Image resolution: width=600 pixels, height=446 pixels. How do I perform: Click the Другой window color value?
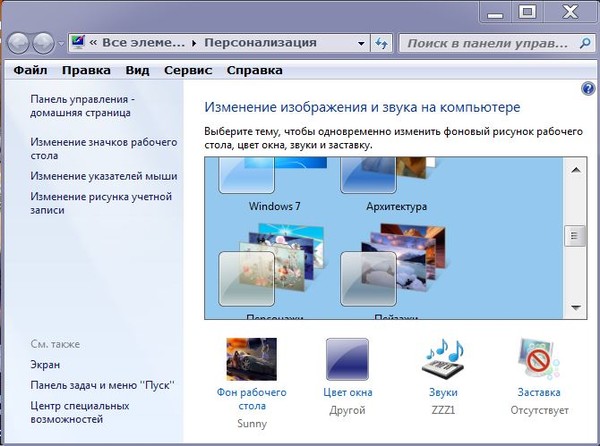347,410
